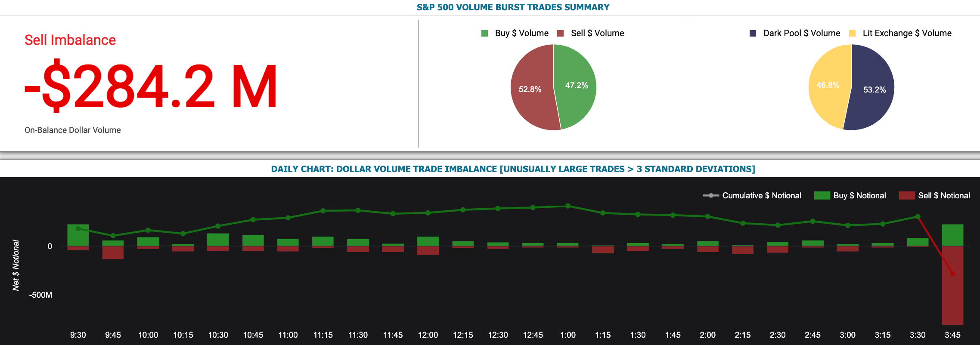Click the green buy bar at 3:30
The width and height of the screenshot is (980, 345).
click(x=918, y=242)
